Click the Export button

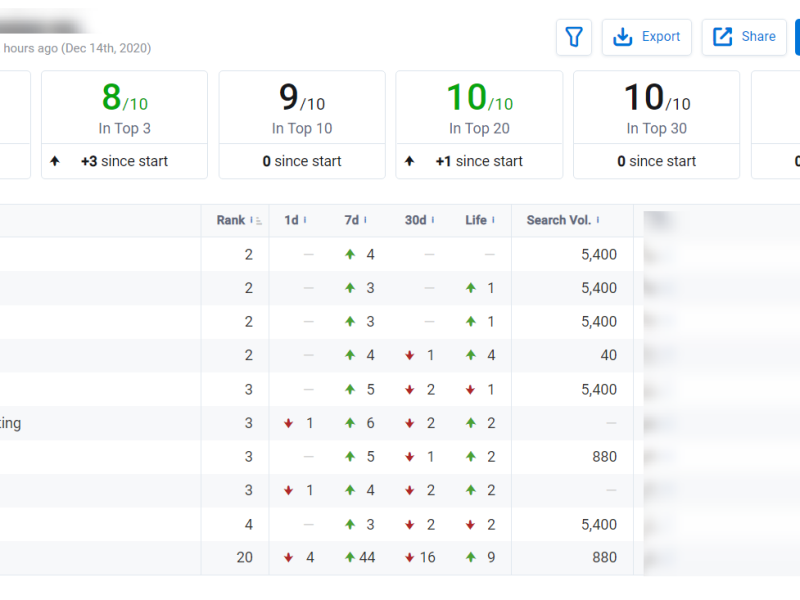(x=646, y=37)
